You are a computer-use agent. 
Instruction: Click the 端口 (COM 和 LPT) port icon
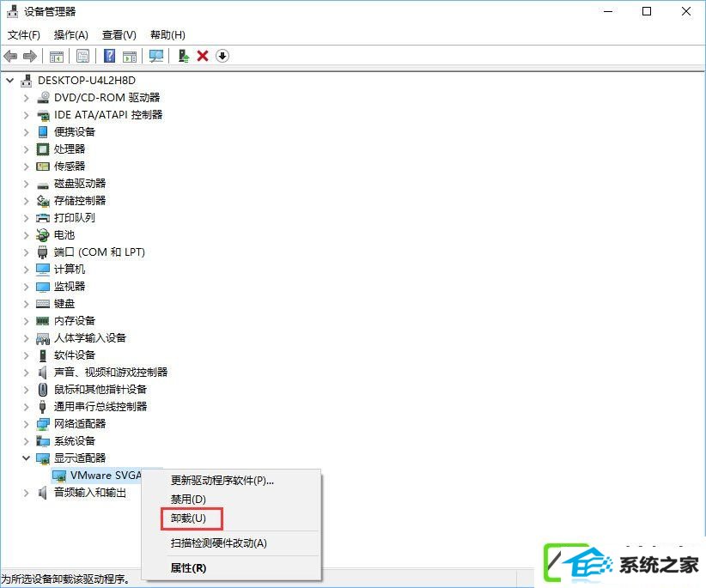click(x=43, y=252)
